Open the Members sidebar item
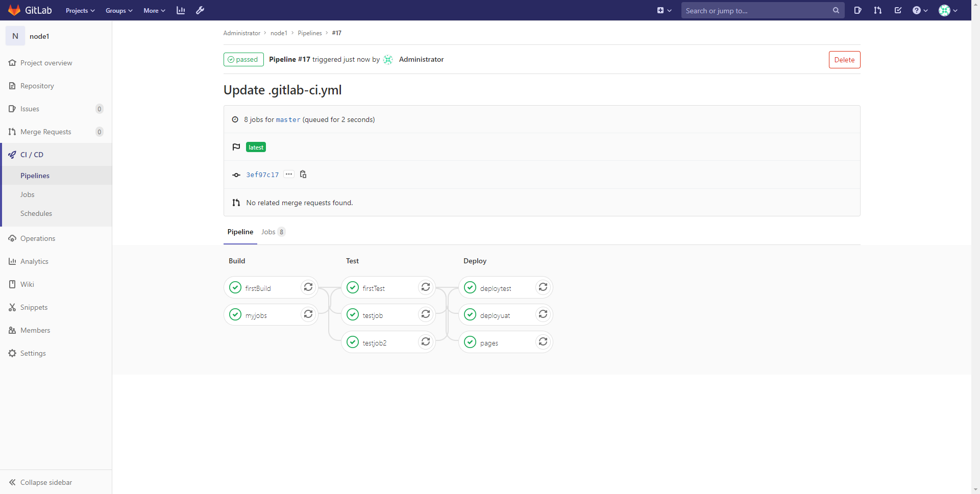The width and height of the screenshot is (980, 494). (56, 330)
